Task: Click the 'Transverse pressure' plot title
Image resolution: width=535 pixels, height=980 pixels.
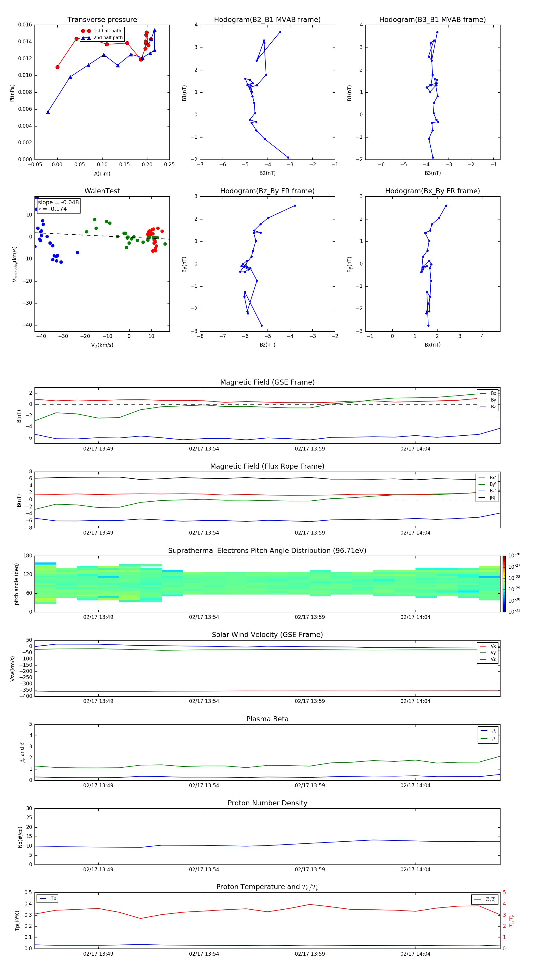Action: click(x=102, y=19)
